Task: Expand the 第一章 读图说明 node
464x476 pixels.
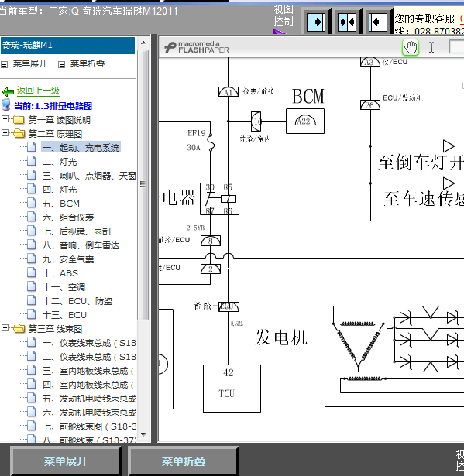Action: pyautogui.click(x=5, y=118)
